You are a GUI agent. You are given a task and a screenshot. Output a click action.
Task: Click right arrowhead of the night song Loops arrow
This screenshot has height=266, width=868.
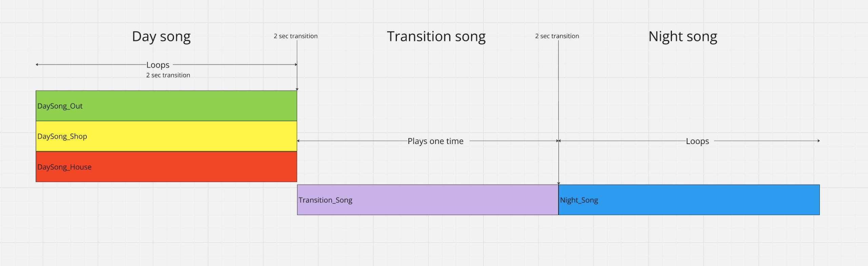point(818,141)
